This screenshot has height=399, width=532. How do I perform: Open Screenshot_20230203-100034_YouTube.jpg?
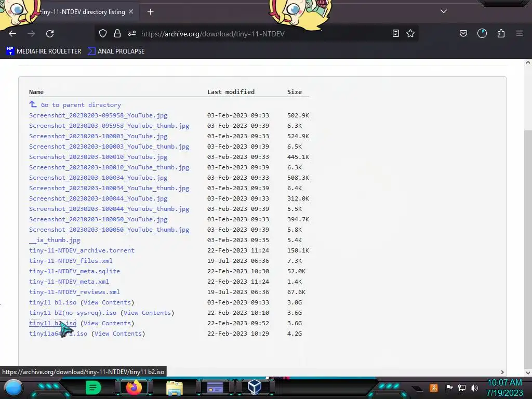click(x=98, y=178)
